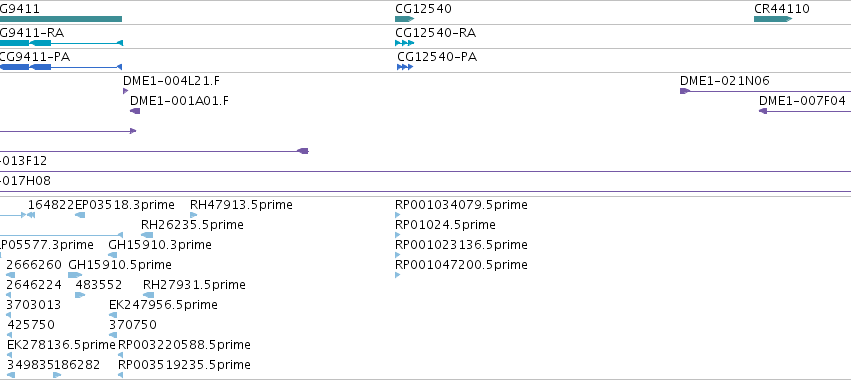Click the DME1-021N06 clone start marker

684,91
